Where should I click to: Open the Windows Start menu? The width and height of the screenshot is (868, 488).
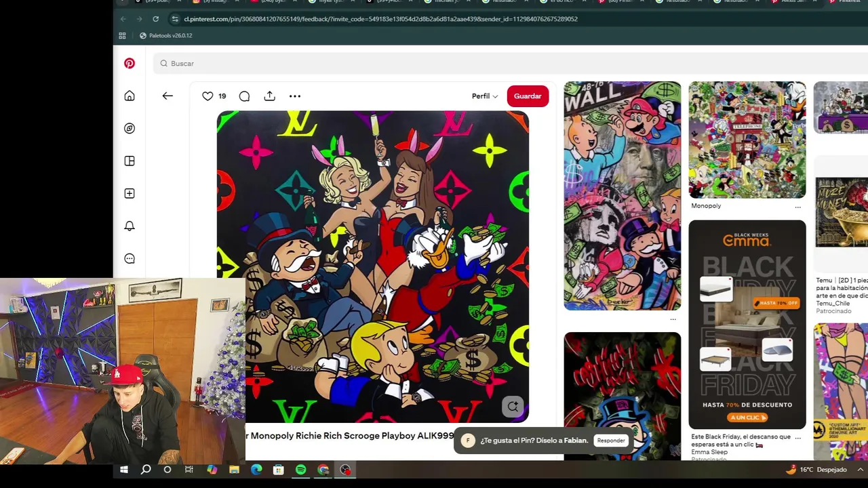coord(124,470)
